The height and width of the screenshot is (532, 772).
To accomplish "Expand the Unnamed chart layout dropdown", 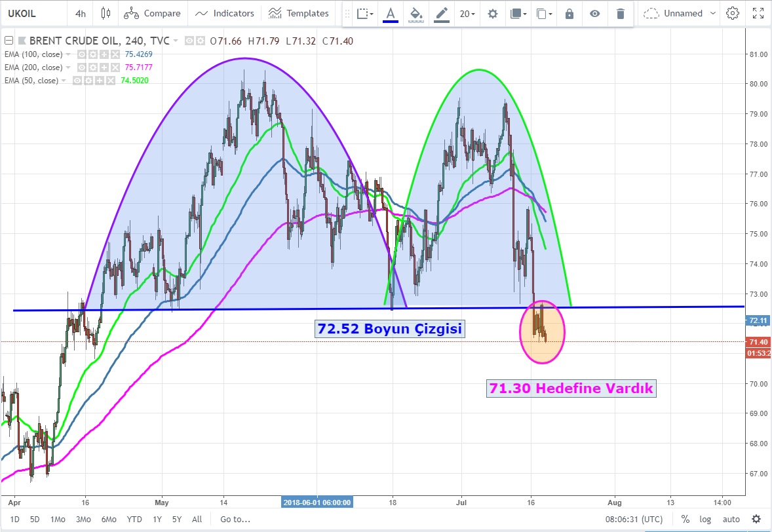I will click(x=680, y=13).
